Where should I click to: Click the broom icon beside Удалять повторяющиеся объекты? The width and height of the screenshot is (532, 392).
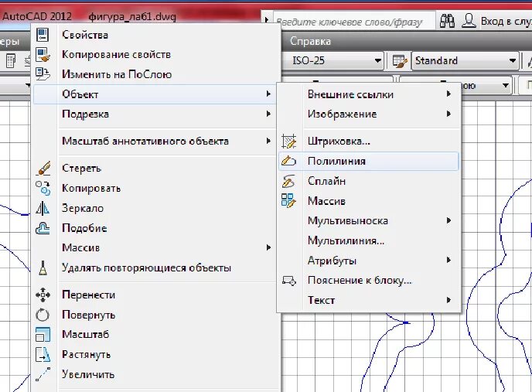(43, 268)
